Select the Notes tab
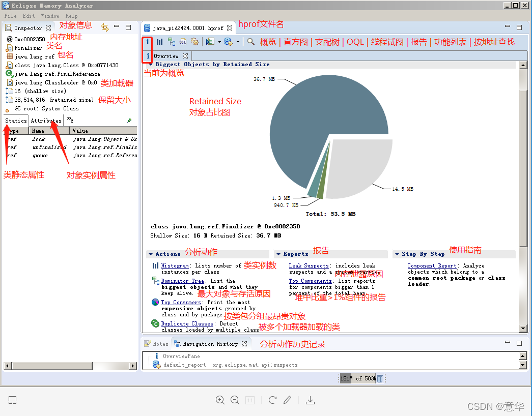 click(156, 344)
